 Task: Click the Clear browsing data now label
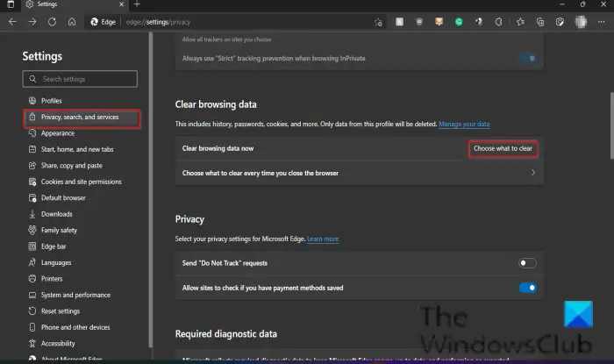(218, 148)
